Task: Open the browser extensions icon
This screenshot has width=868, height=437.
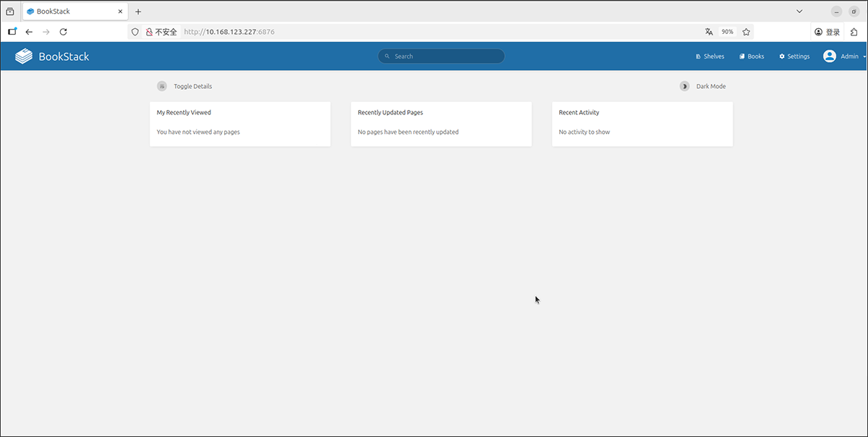Action: tap(854, 32)
